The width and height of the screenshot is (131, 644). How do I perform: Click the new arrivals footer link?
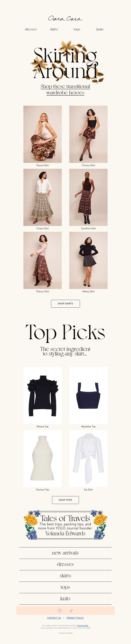point(65,553)
